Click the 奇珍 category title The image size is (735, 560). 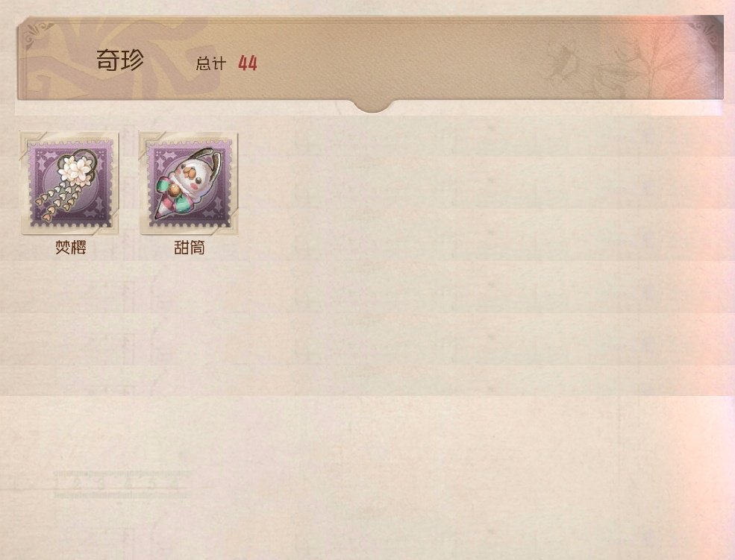click(120, 60)
